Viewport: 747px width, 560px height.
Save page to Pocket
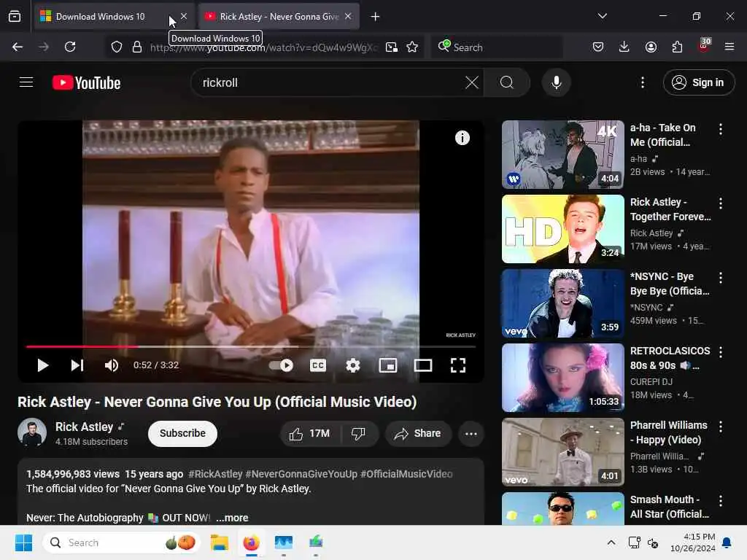coord(598,47)
